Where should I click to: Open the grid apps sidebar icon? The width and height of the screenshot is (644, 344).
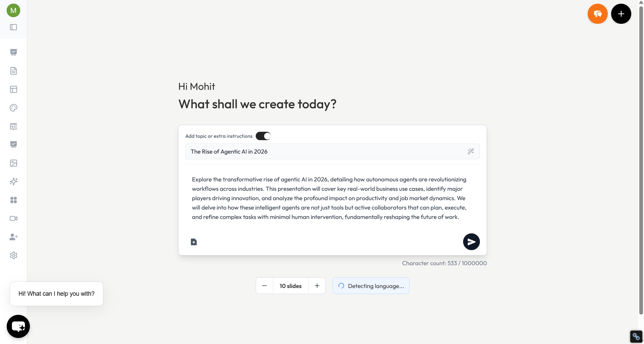[x=13, y=200]
